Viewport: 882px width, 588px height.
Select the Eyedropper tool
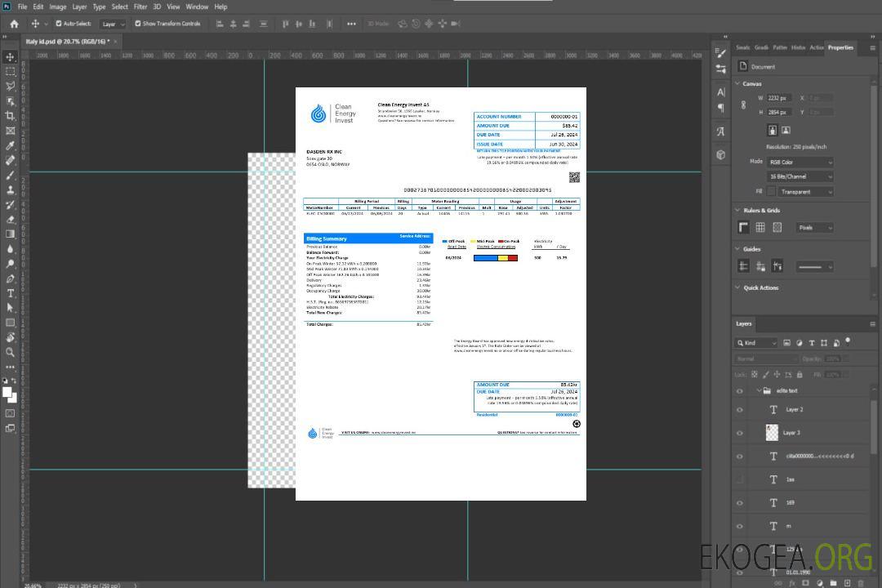pos(11,145)
